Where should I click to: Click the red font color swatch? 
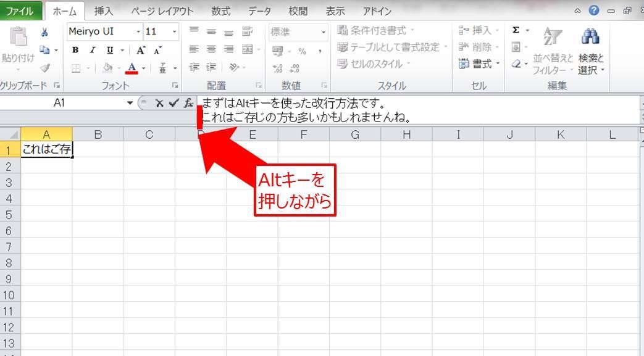click(132, 68)
